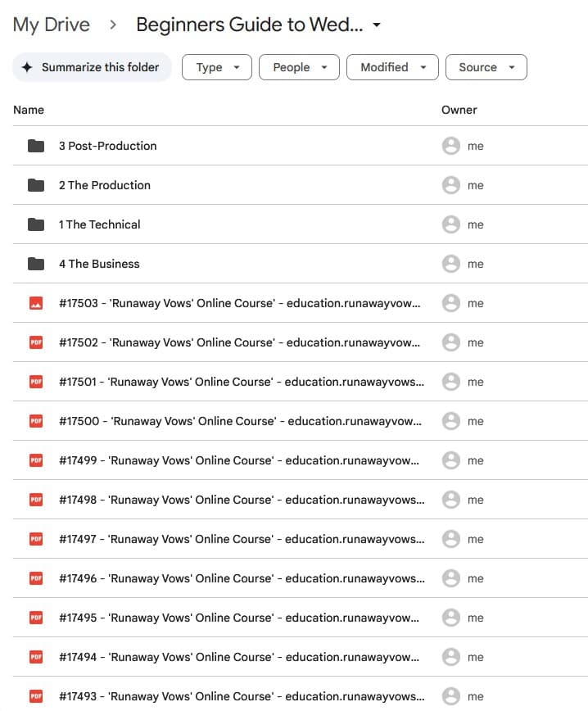Sort by the Name column header
This screenshot has width=588, height=711.
[x=29, y=110]
